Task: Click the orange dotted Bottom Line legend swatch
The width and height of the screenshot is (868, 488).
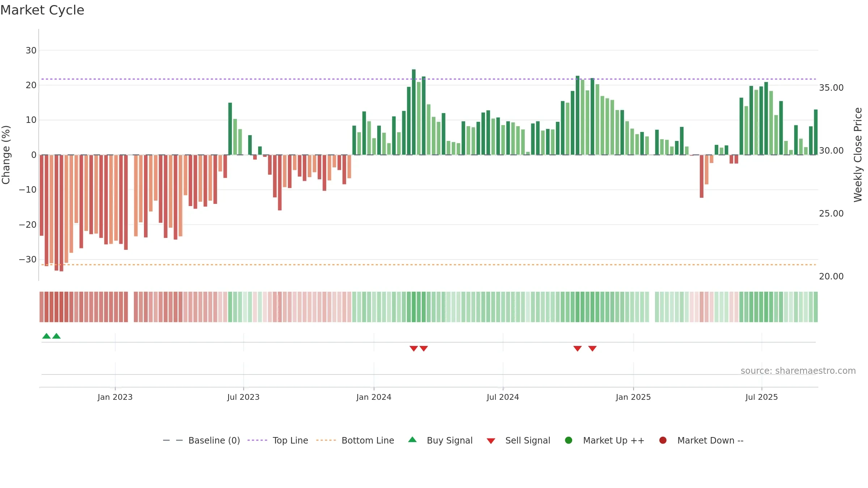Action: pos(326,440)
